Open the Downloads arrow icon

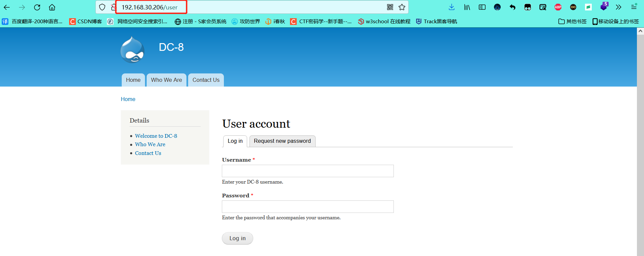pyautogui.click(x=452, y=7)
